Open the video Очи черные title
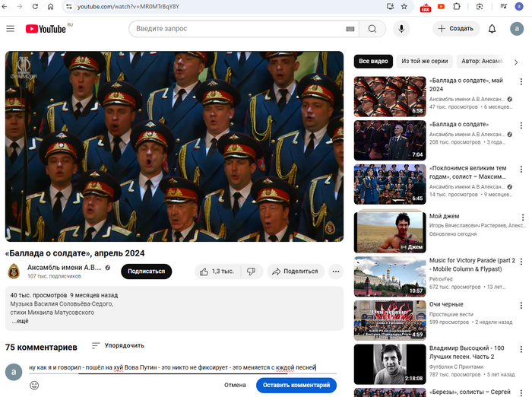This screenshot has width=532, height=397. pyautogui.click(x=446, y=304)
